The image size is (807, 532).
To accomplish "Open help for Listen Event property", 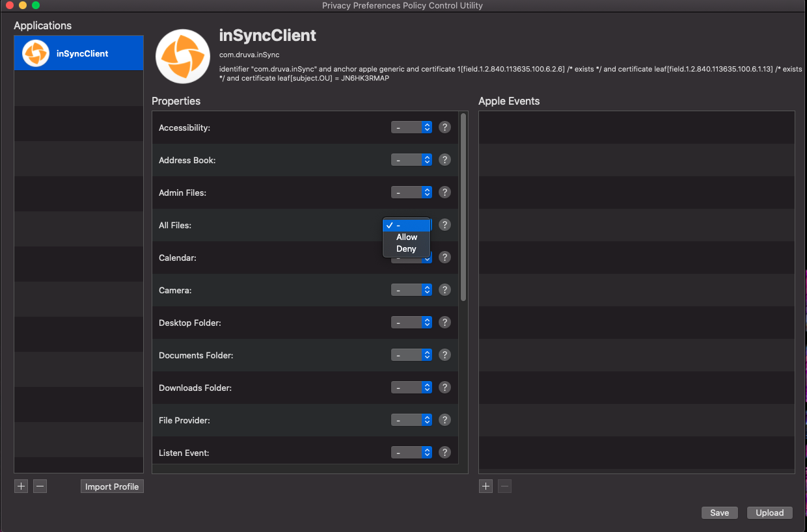I will click(x=445, y=453).
